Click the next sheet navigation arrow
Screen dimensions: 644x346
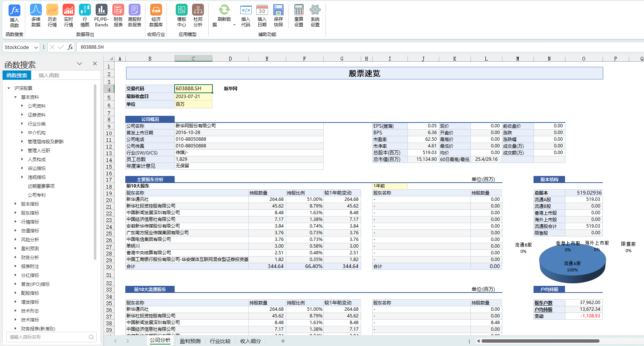128,341
